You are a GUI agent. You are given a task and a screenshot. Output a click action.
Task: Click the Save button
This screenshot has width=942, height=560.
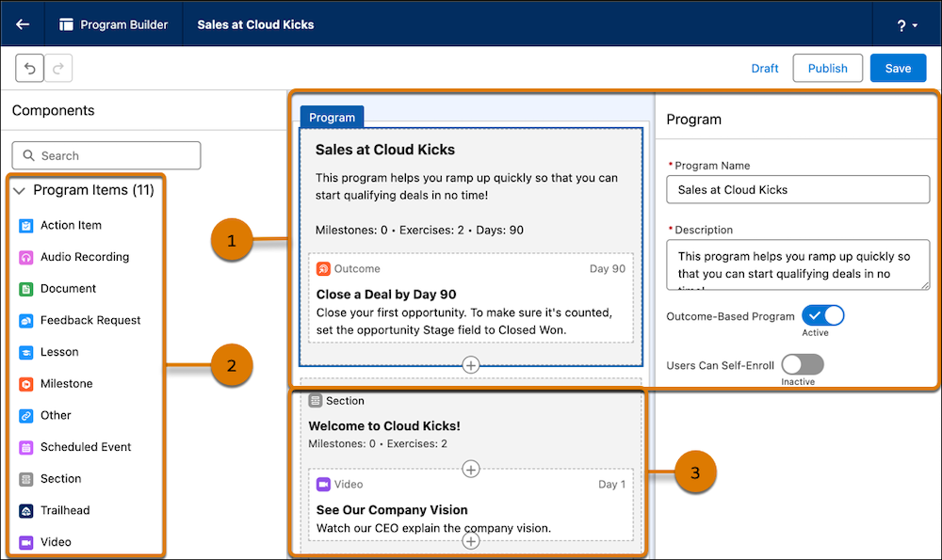click(x=898, y=69)
